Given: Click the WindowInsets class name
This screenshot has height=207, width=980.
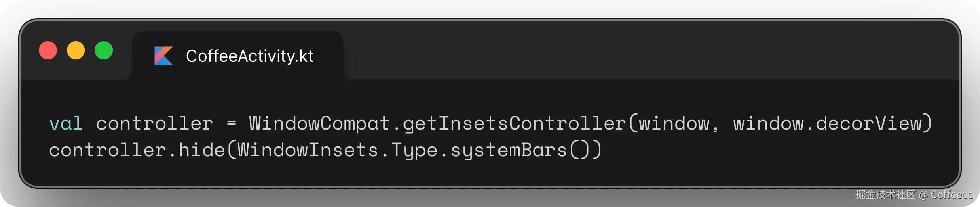Looking at the screenshot, I should (x=307, y=150).
